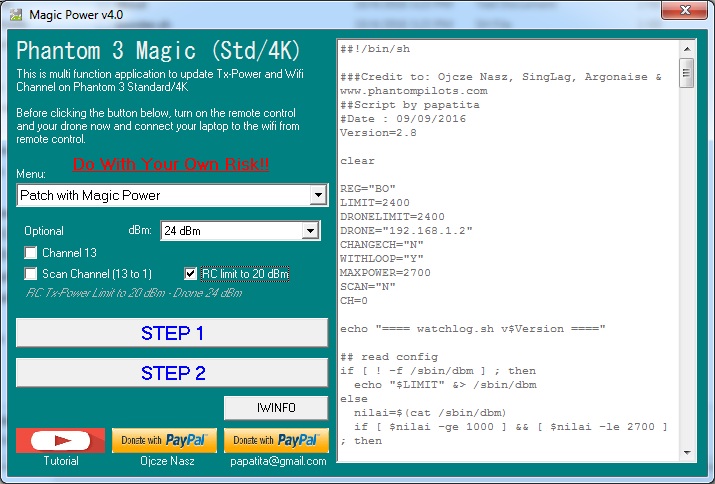Image resolution: width=715 pixels, height=484 pixels.
Task: Click the 'LIMIT=2400' script line
Action: (x=375, y=203)
